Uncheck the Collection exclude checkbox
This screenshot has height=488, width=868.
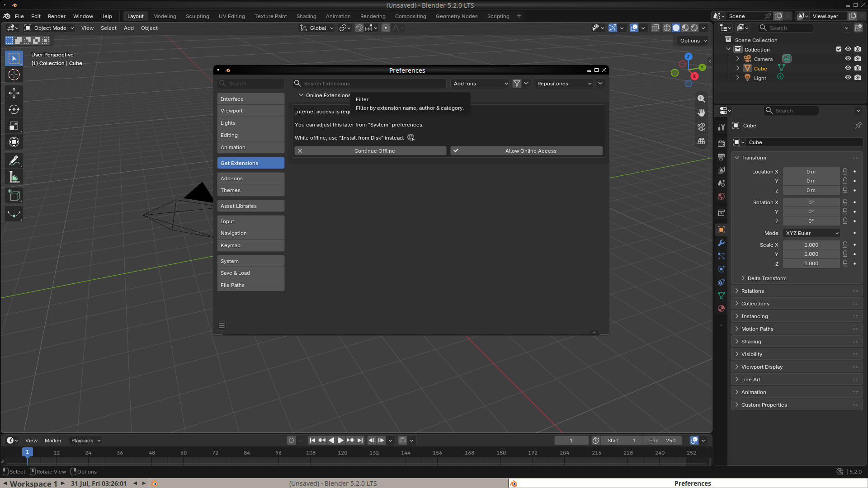[839, 49]
